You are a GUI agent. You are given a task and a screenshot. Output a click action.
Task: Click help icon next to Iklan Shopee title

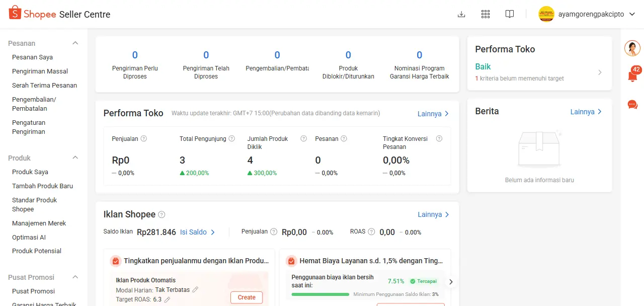click(x=162, y=214)
